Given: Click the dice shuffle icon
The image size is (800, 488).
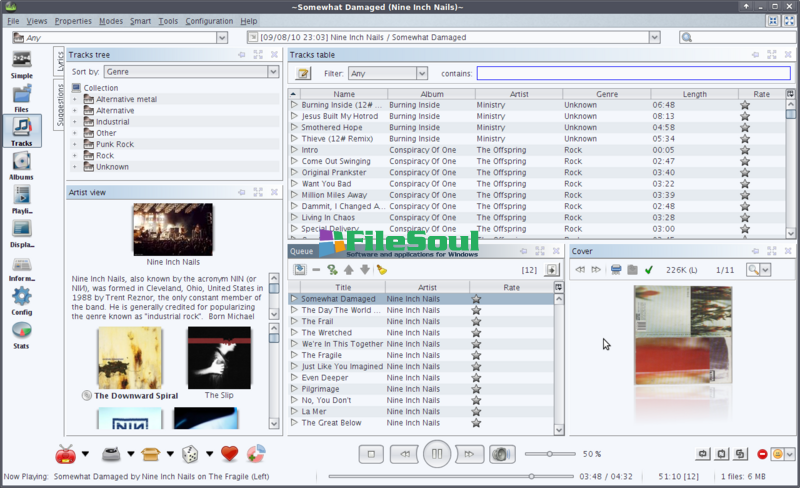Looking at the screenshot, I should point(188,454).
